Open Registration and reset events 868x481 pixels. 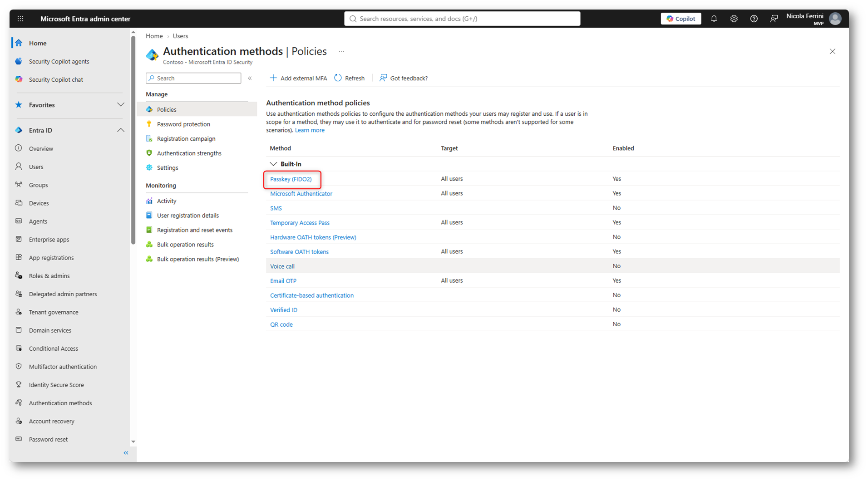[x=195, y=230]
